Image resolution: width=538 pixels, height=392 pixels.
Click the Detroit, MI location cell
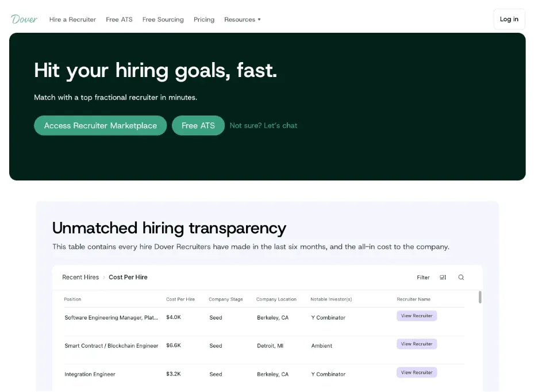coord(270,345)
